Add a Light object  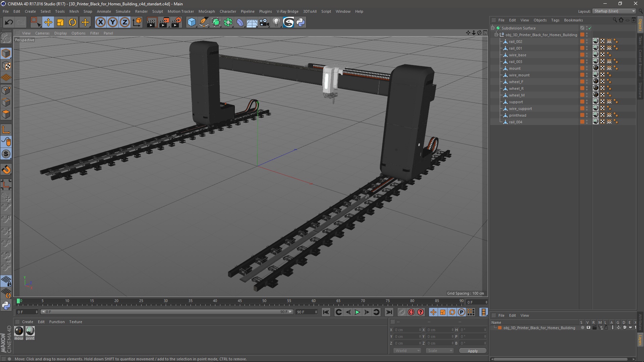[276, 22]
